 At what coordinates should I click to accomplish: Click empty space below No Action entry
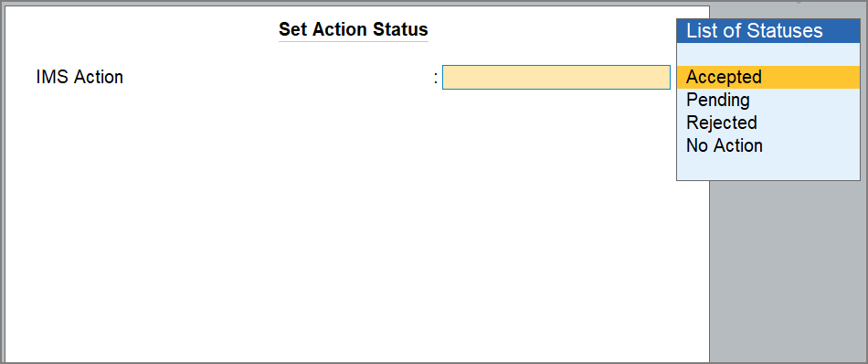tap(767, 168)
